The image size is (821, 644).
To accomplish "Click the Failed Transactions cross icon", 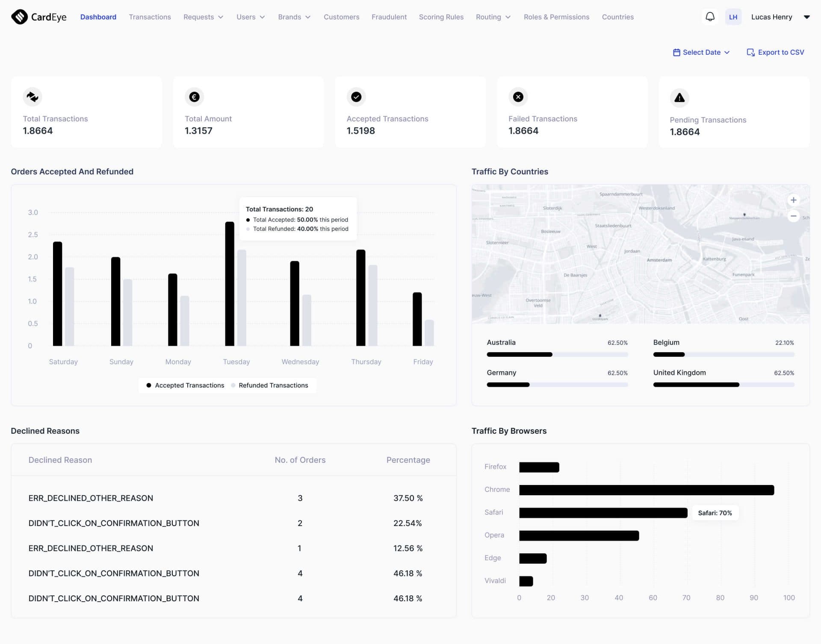I will [518, 97].
